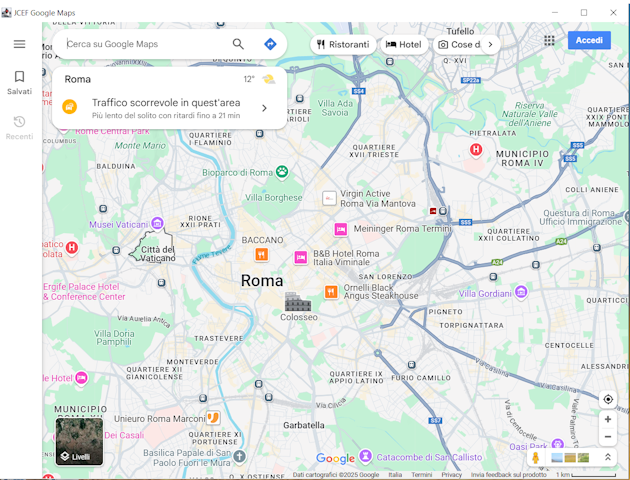This screenshot has height=480, width=630.
Task: Click Riserva Naturale Valle dell'Aniene label
Action: tap(530, 114)
